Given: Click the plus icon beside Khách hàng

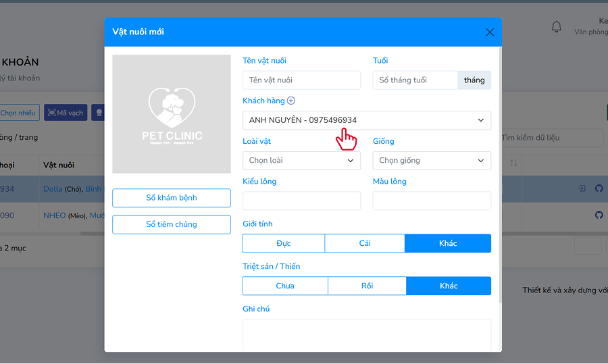Looking at the screenshot, I should [291, 101].
